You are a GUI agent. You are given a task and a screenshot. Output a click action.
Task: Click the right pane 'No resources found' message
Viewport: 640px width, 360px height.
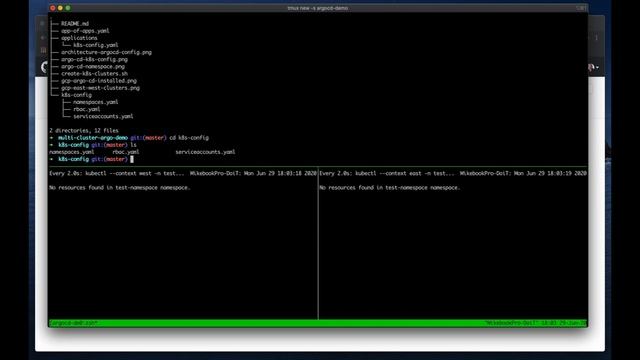[x=390, y=188]
